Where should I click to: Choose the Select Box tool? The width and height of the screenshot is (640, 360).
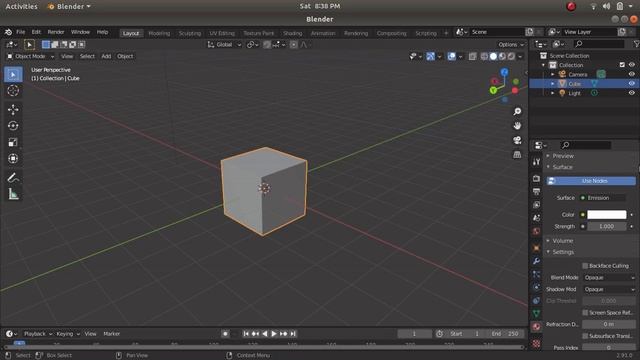click(13, 75)
